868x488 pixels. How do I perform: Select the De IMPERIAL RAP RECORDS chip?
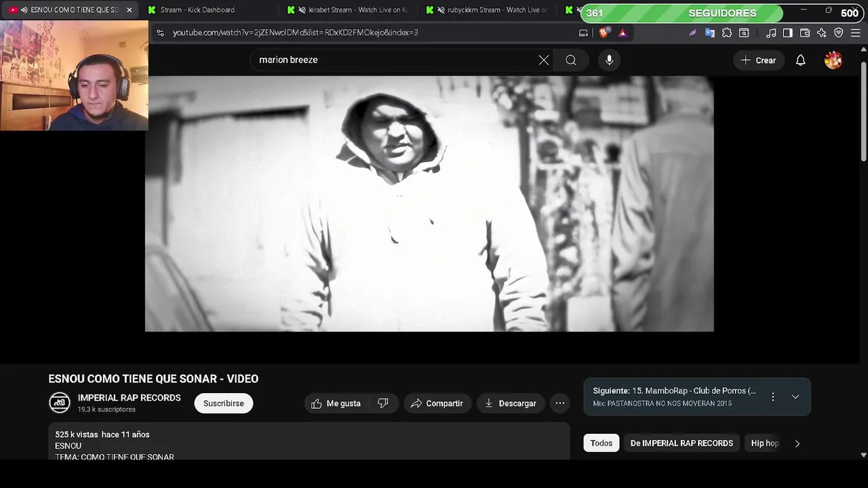click(682, 443)
